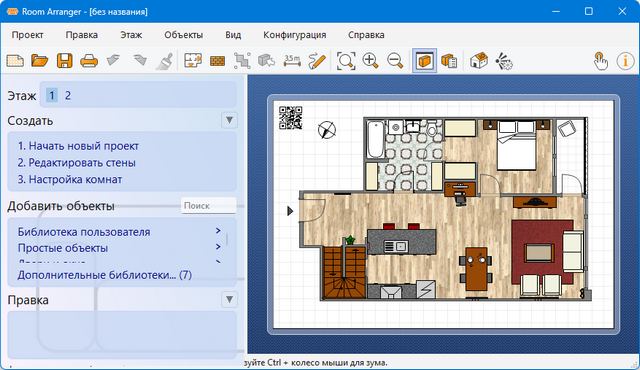Click the New project toolbar icon

click(x=15, y=61)
